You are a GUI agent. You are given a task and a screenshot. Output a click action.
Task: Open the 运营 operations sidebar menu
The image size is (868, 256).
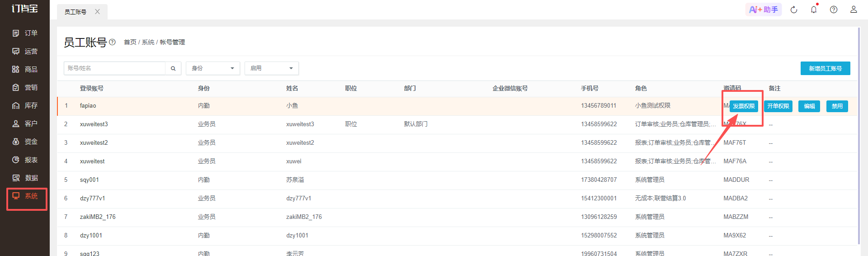(25, 51)
